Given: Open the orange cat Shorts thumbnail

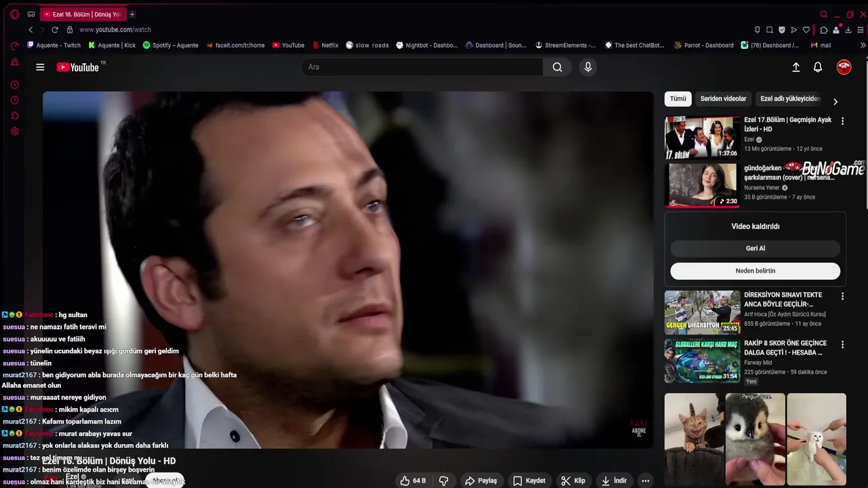Looking at the screenshot, I should (694, 439).
